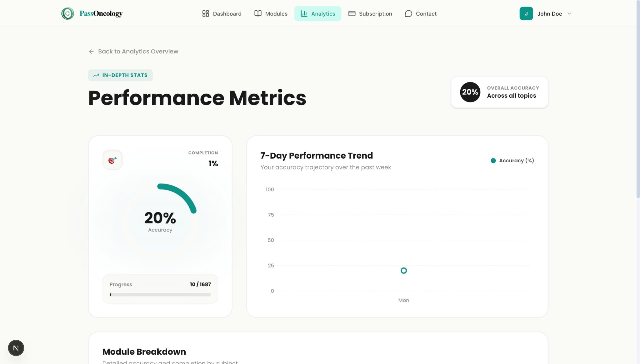Click the target bullseye icon

[x=112, y=160]
